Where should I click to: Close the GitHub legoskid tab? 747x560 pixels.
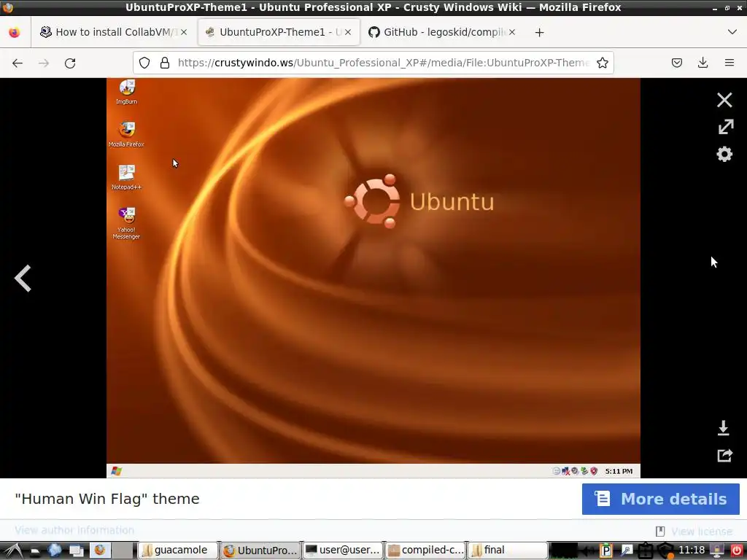[512, 32]
